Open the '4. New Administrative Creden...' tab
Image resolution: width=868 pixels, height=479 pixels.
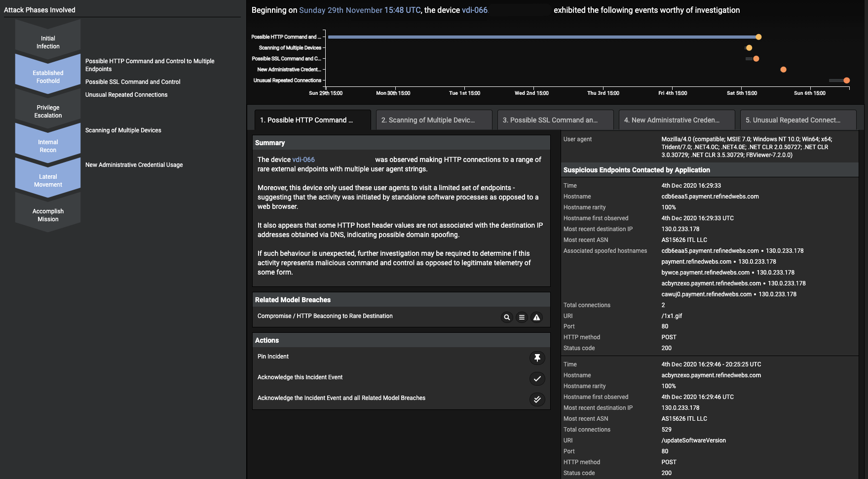(x=677, y=120)
